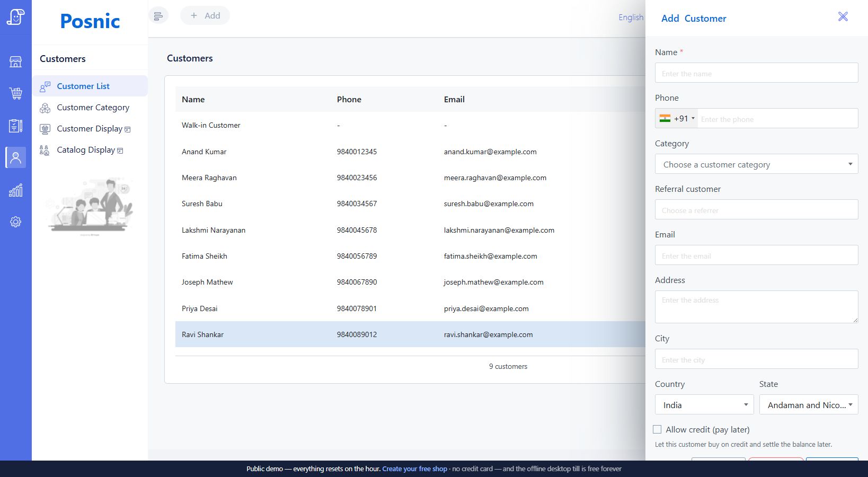The width and height of the screenshot is (868, 477).
Task: Click the Posnic brand title
Action: click(x=90, y=21)
